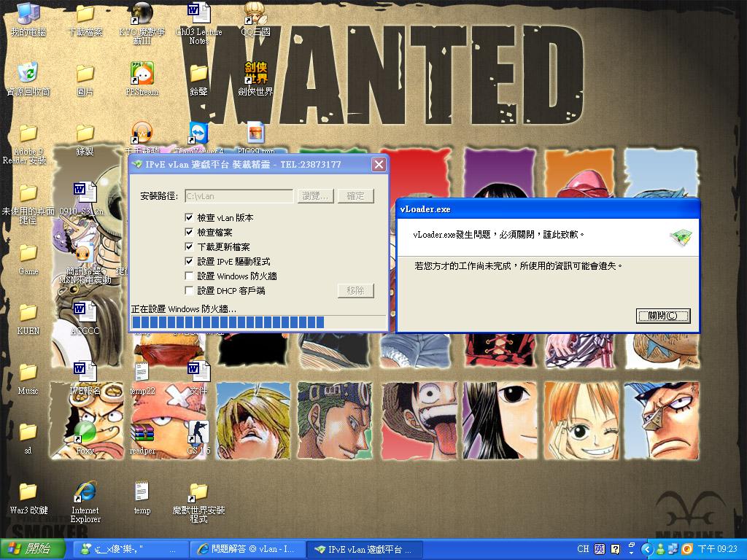Open the sd folder on the desktop
The height and width of the screenshot is (560, 747).
28,438
